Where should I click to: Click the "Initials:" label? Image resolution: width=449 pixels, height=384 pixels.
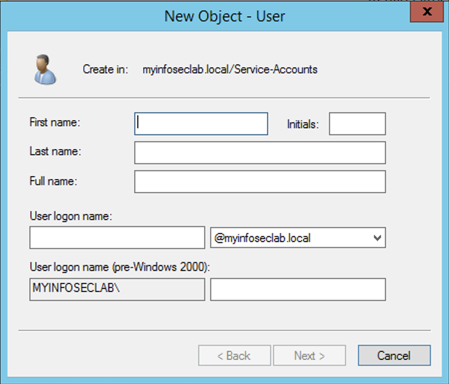[303, 124]
